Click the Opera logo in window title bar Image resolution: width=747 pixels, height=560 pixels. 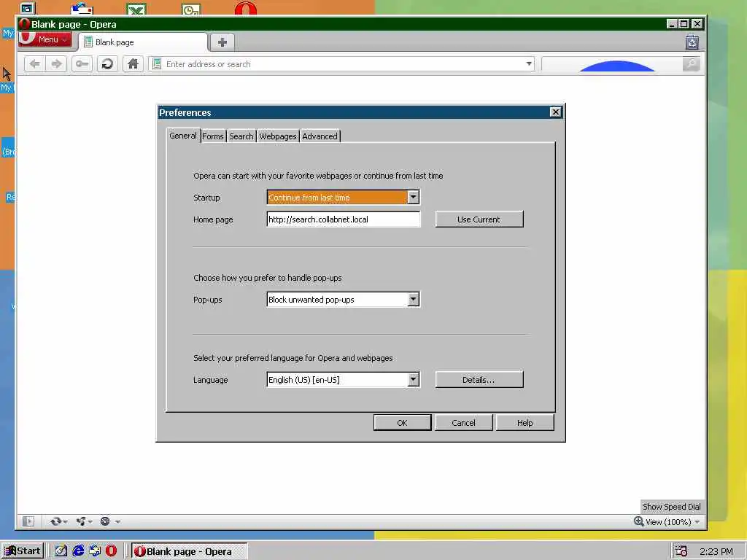point(24,24)
